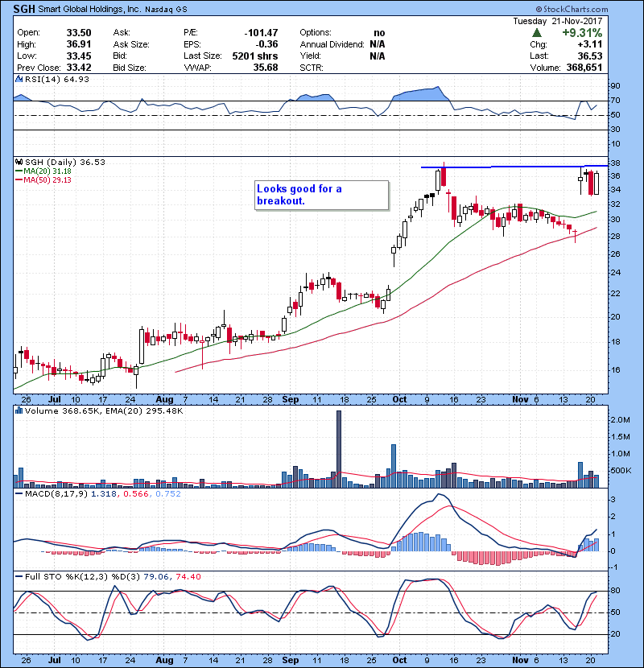The width and height of the screenshot is (644, 668).
Task: Click the Jul label on bottom date axis
Action: (x=54, y=660)
